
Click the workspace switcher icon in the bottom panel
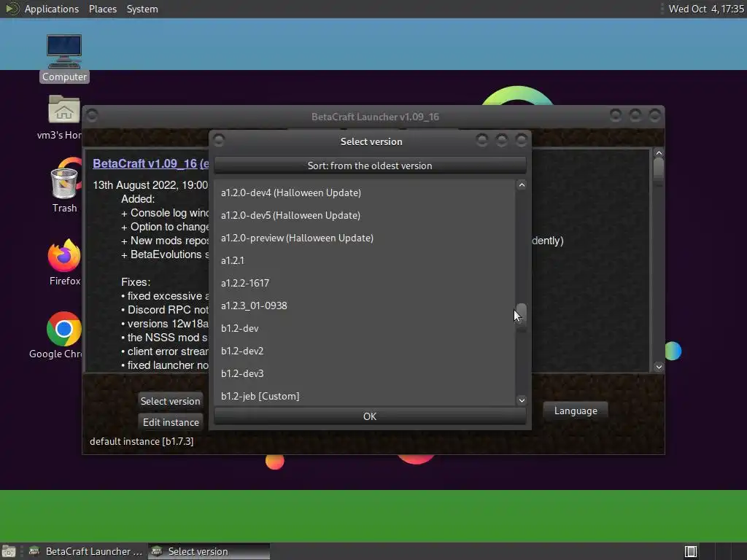[x=691, y=551]
